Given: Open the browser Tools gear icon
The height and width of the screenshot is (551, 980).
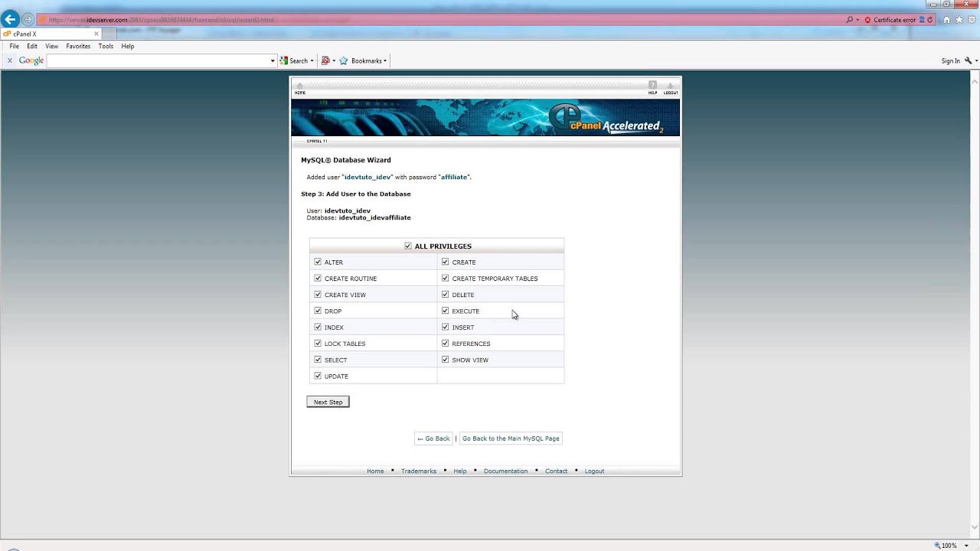Looking at the screenshot, I should coord(971,20).
